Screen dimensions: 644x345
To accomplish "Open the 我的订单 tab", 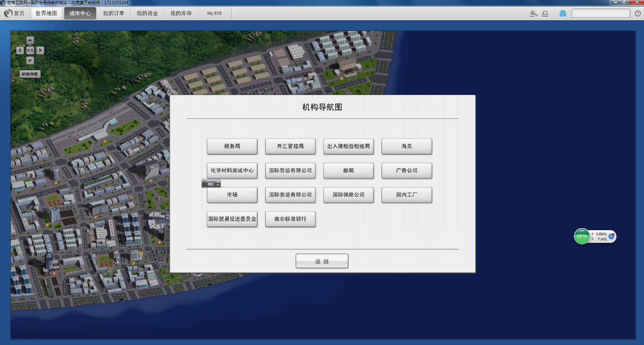I will pyautogui.click(x=113, y=13).
